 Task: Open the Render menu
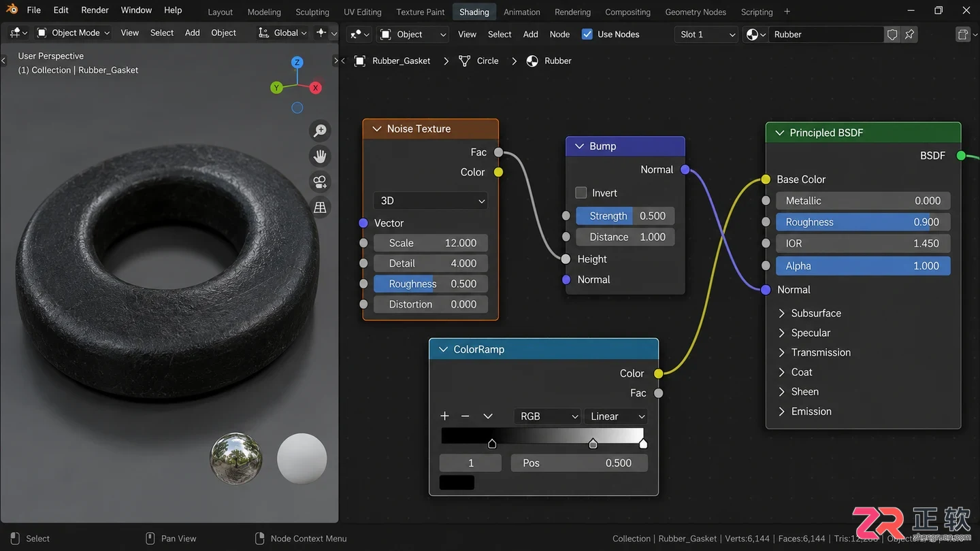[x=95, y=10]
